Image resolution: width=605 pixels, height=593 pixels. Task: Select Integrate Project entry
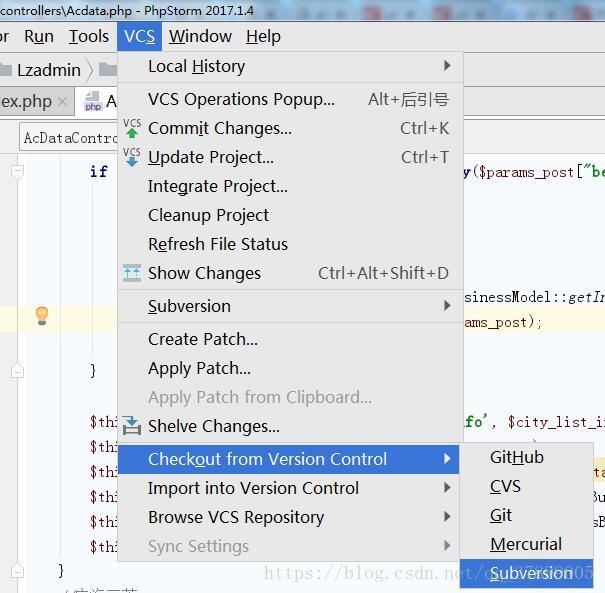tap(290, 186)
